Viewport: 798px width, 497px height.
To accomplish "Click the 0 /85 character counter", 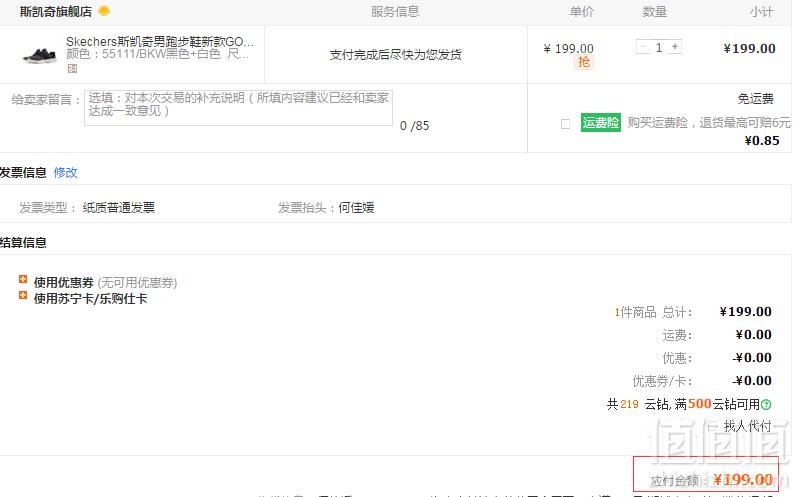I will pyautogui.click(x=414, y=126).
